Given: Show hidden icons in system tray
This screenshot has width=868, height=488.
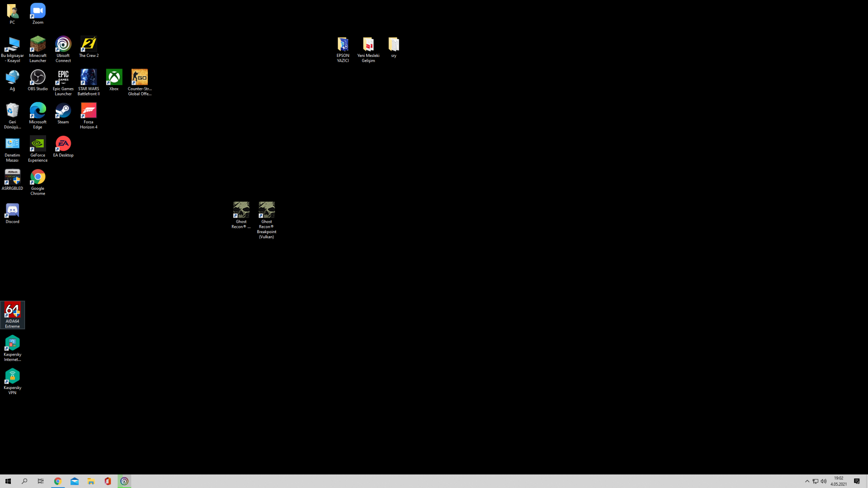Looking at the screenshot, I should click(x=807, y=481).
